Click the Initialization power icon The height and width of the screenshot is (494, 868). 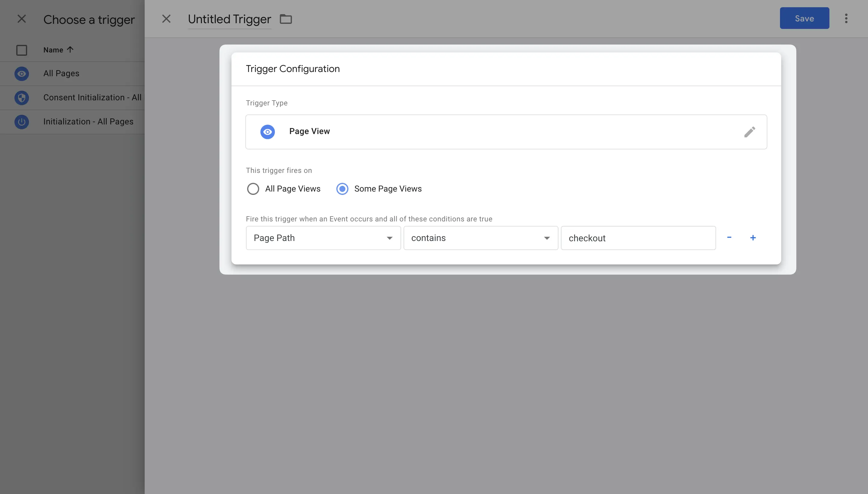pos(22,122)
